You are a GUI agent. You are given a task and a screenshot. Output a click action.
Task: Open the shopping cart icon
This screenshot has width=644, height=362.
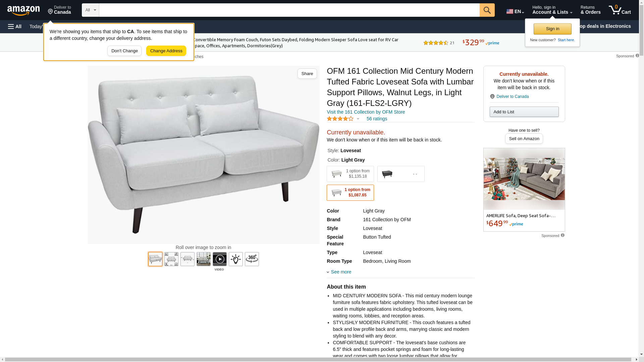pyautogui.click(x=620, y=10)
